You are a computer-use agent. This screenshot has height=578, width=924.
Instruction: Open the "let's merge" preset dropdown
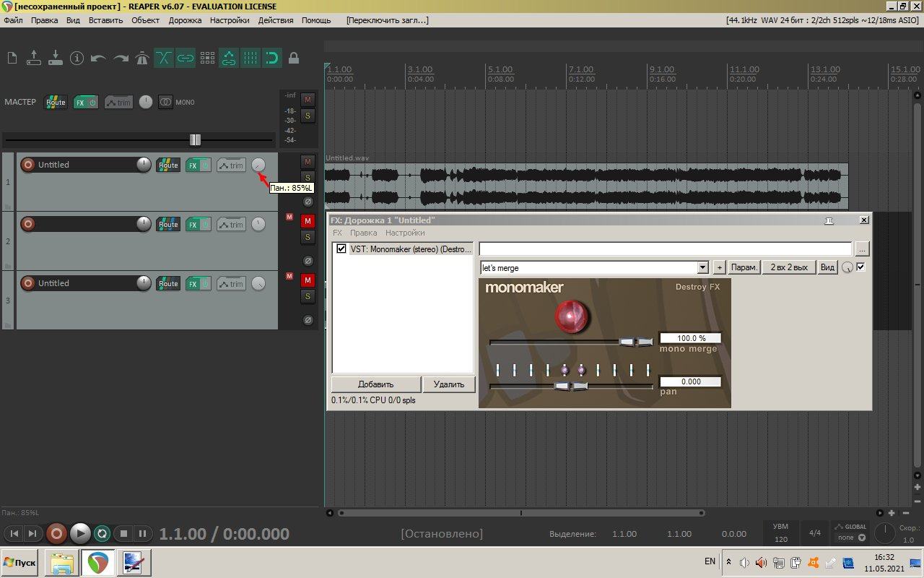(702, 268)
